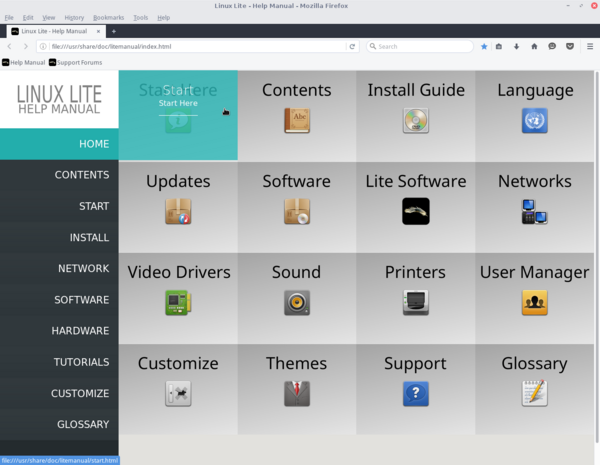Open a new tab with plus button
The image size is (600, 465).
(x=114, y=31)
